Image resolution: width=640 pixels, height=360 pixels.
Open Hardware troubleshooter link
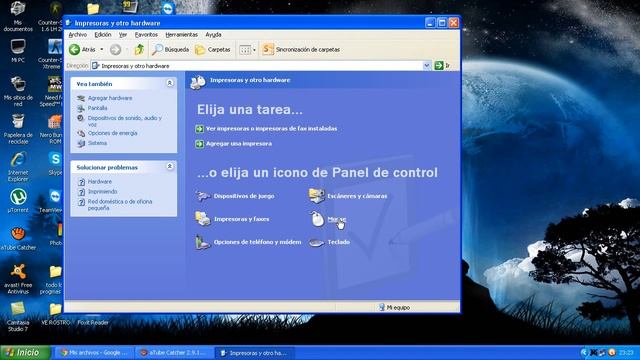[100, 182]
